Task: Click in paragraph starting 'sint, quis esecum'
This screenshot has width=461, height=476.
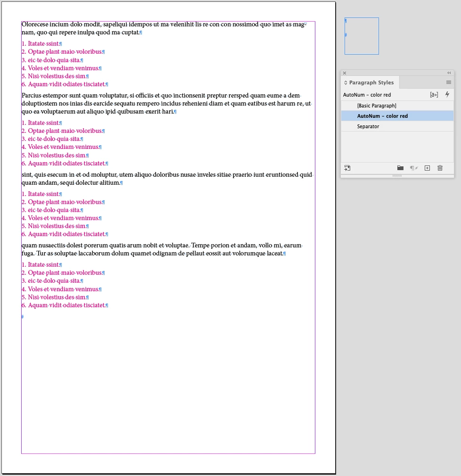Action: (x=167, y=179)
